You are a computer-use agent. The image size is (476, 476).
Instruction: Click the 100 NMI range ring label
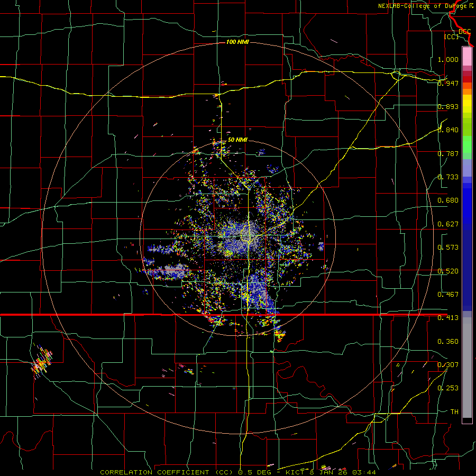tap(237, 42)
